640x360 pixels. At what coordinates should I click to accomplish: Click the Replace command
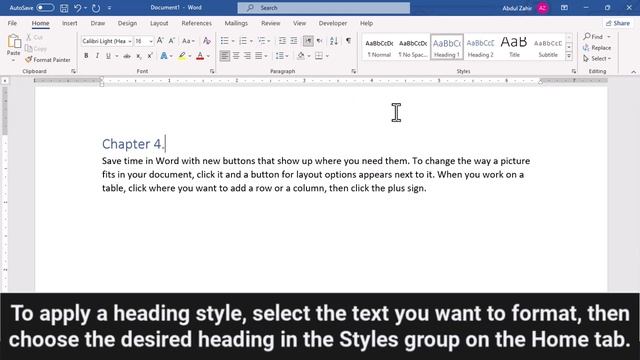(x=597, y=48)
